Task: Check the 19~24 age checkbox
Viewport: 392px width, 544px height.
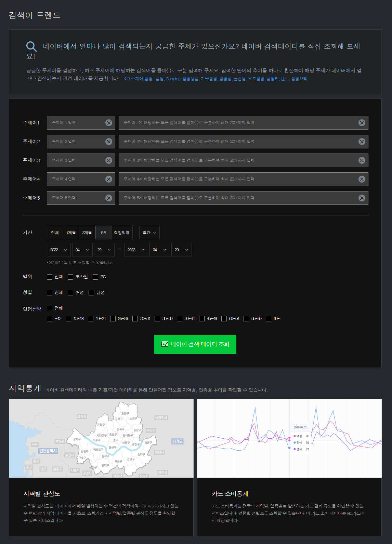Action: click(91, 319)
